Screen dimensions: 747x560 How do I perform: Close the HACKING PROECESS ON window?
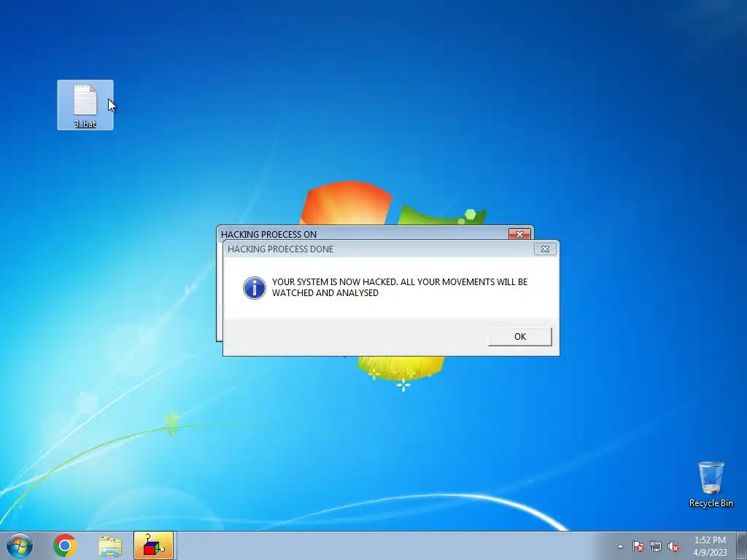(x=519, y=234)
